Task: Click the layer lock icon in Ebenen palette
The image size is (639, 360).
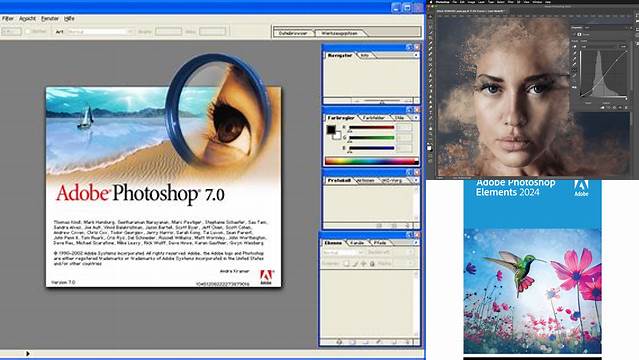Action: 372,264
